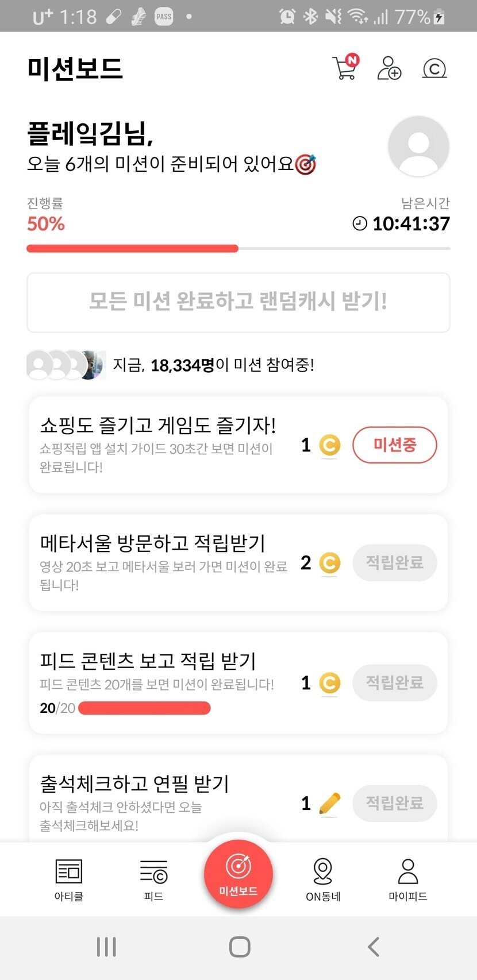Tap the 적립완료 button for 메타서울 mission
This screenshot has width=477, height=980.
pyautogui.click(x=395, y=562)
